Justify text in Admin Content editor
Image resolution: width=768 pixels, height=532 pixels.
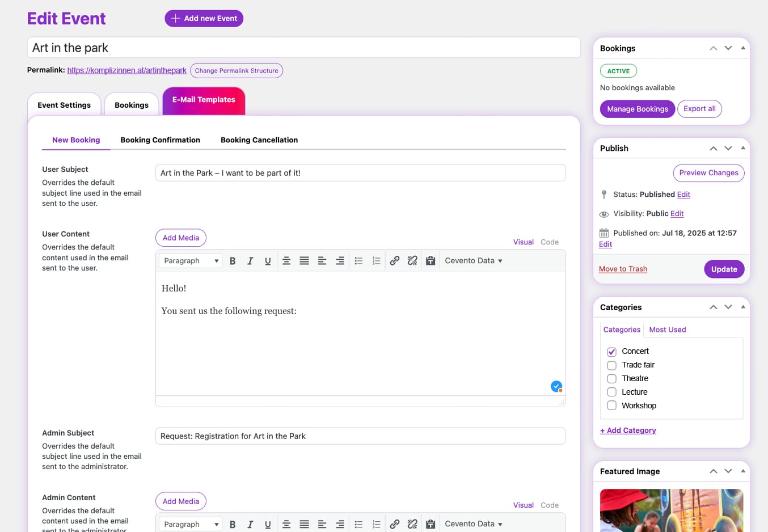tap(304, 524)
